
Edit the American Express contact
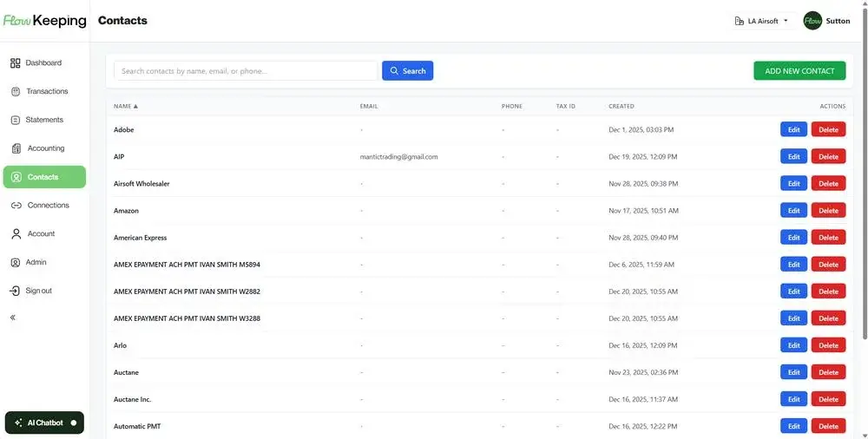pos(794,238)
